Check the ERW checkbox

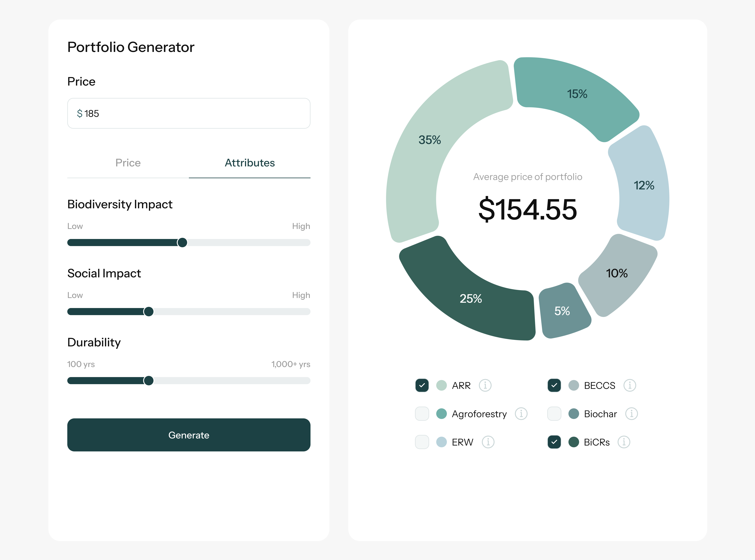[422, 442]
